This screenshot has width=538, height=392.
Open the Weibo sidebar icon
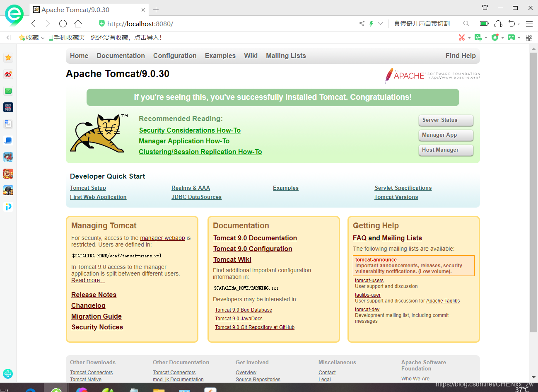click(8, 74)
